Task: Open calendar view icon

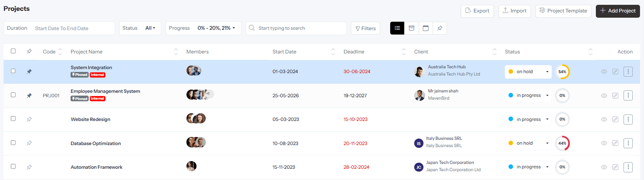Action: [x=426, y=28]
